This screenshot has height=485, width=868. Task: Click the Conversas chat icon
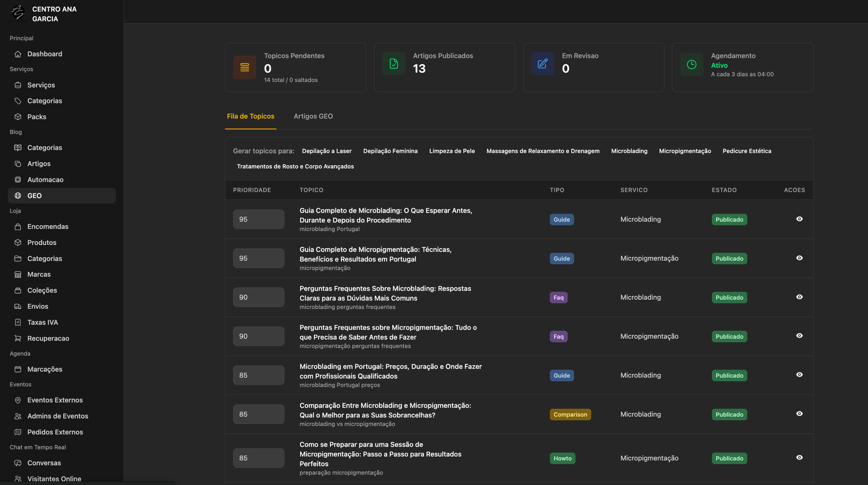pos(18,463)
